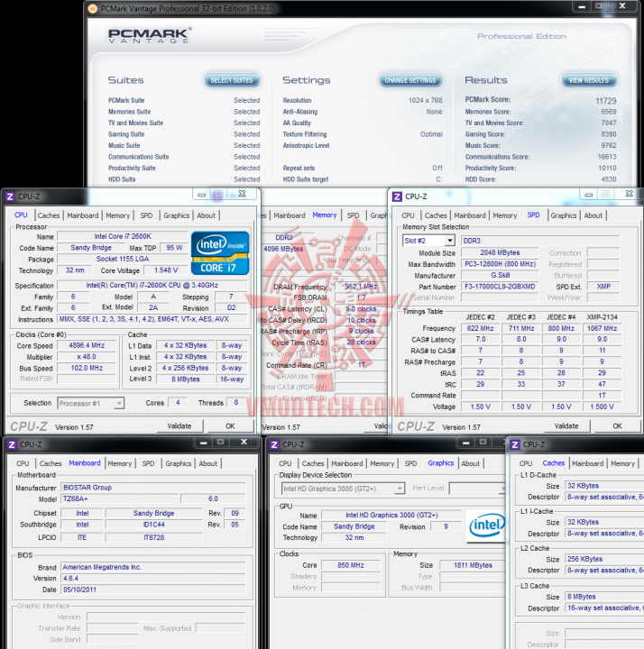
Task: Click CPU-Z Z icon in Caches window
Action: click(x=514, y=444)
